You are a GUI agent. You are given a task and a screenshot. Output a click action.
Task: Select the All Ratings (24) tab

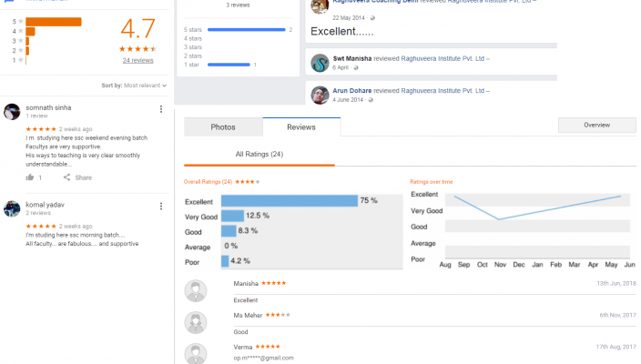259,155
